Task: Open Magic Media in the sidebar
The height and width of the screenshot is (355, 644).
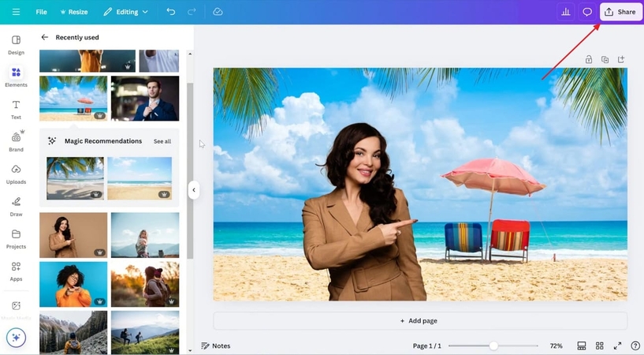Action: point(16,309)
